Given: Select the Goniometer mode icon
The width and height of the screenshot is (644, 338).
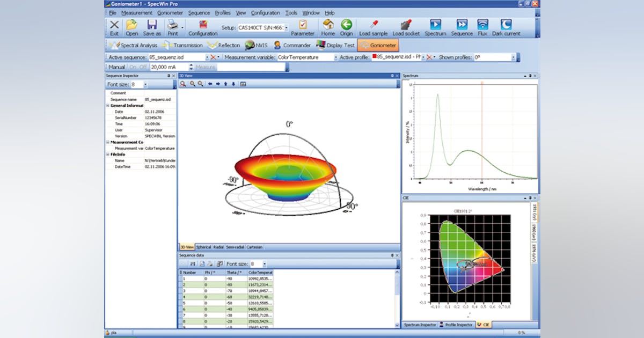Looking at the screenshot, I should click(x=378, y=46).
